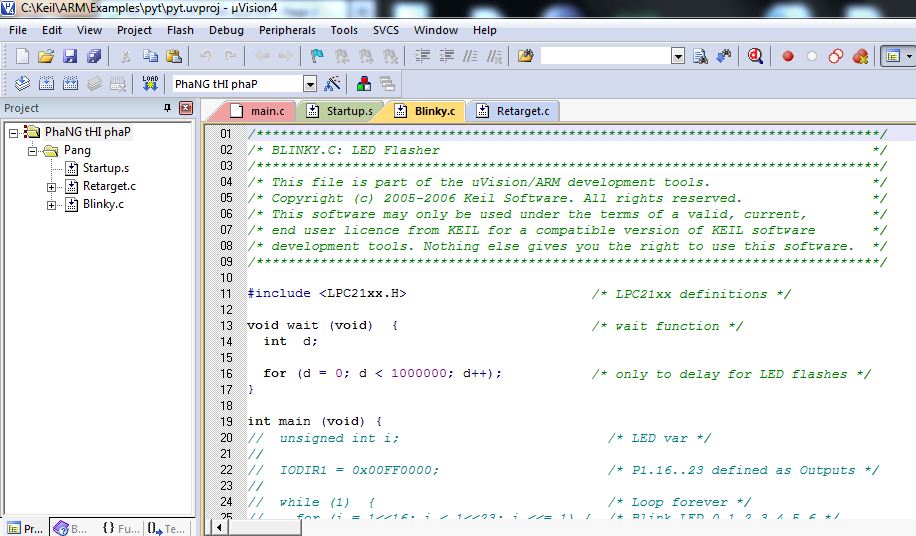Click the value 1000000 in the for loop
This screenshot has height=536, width=916.
(419, 373)
